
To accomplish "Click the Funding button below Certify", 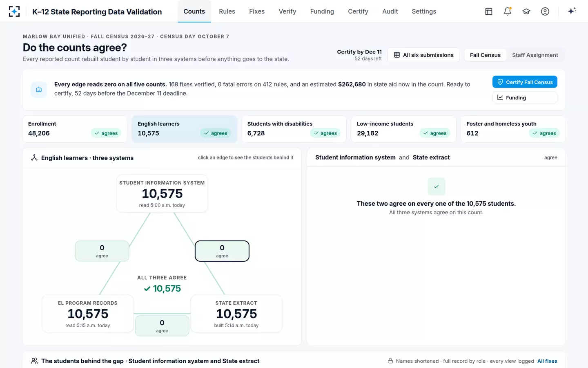I will point(525,98).
